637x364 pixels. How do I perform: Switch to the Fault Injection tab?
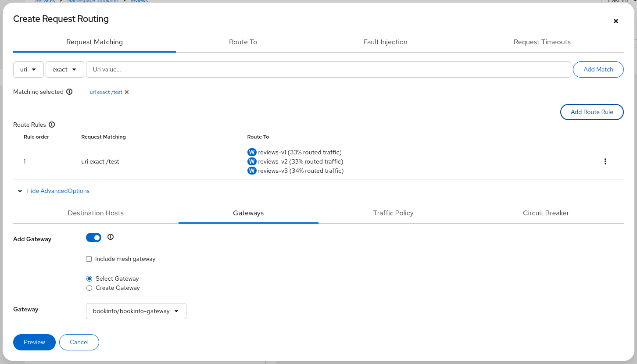click(385, 42)
